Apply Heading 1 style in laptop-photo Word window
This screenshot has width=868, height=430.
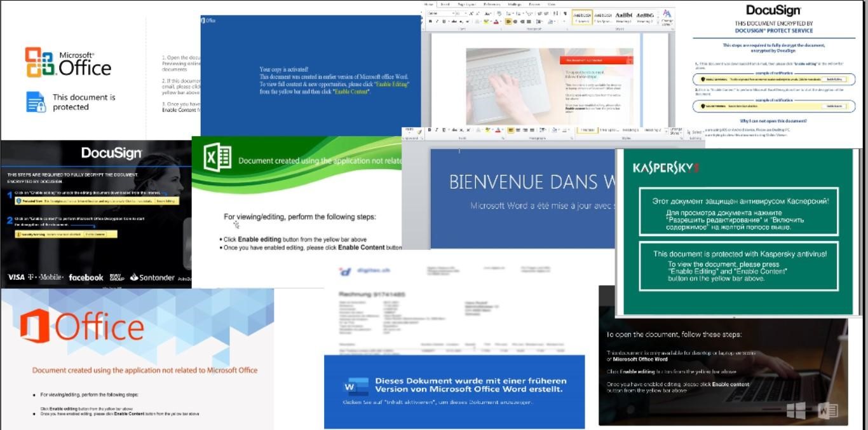[623, 17]
